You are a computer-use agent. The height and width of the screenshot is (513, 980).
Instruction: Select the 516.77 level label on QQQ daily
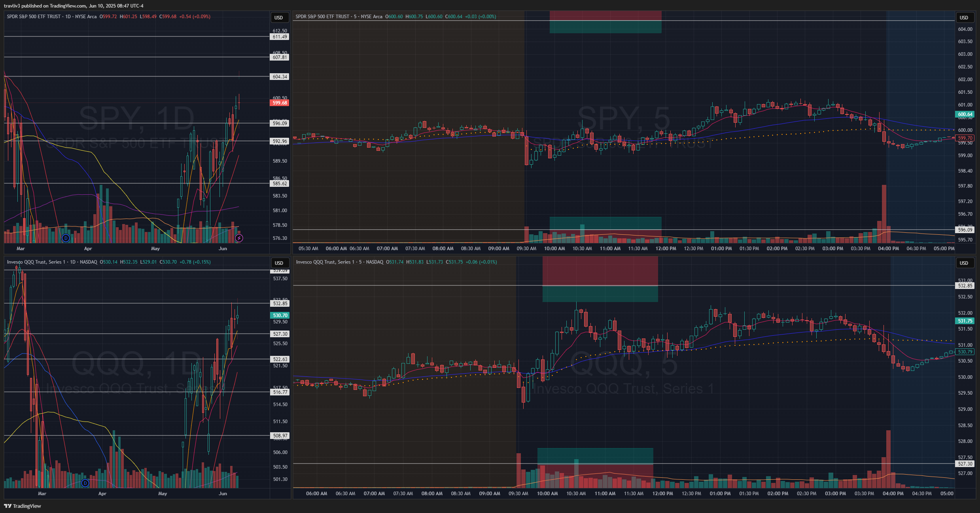(280, 392)
